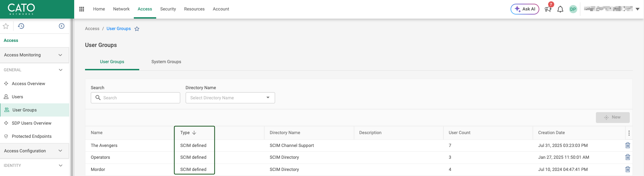Screen dimensions: 644x176
Task: Click the Access sidebar heading
Action: tap(11, 41)
